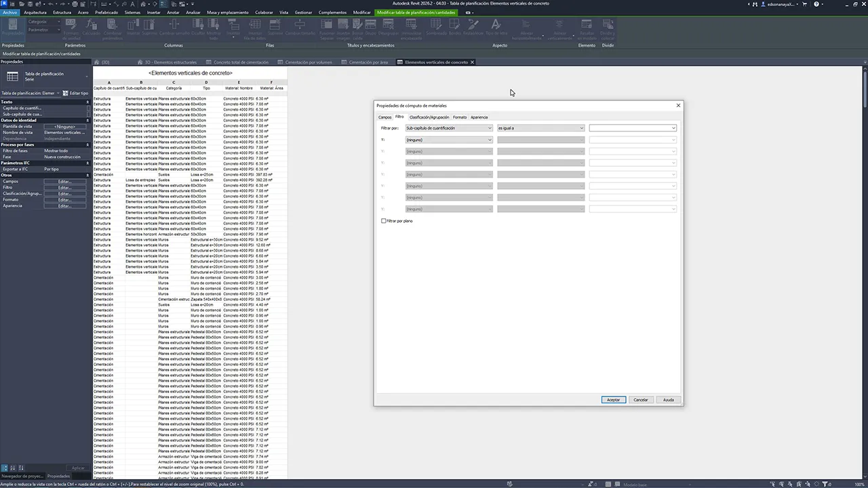The height and width of the screenshot is (488, 868).
Task: Switch to the Clasificación/Agrupación tab
Action: click(429, 117)
